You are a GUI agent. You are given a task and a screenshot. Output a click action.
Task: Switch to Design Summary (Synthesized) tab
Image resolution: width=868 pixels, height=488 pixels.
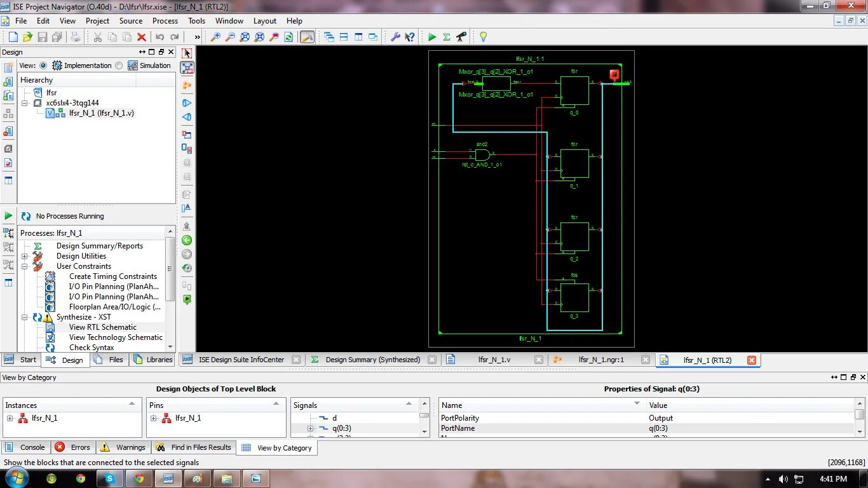point(373,360)
